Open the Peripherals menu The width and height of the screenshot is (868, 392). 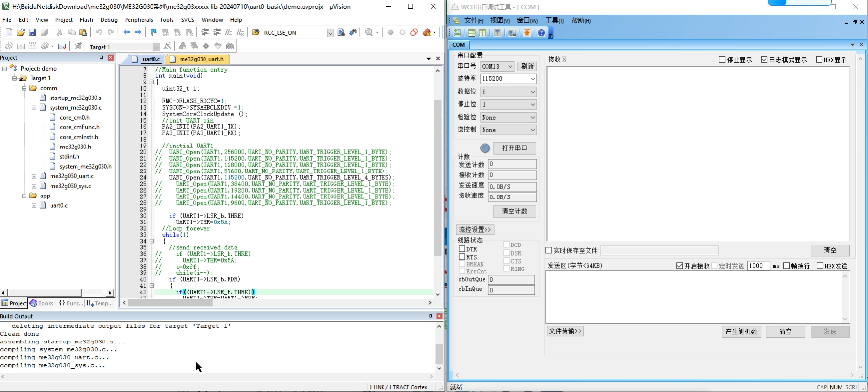point(139,20)
